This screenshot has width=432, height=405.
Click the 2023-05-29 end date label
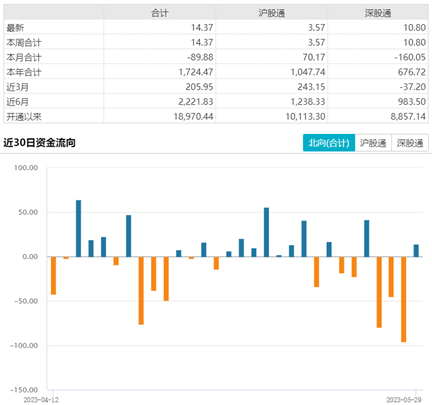[x=404, y=400]
